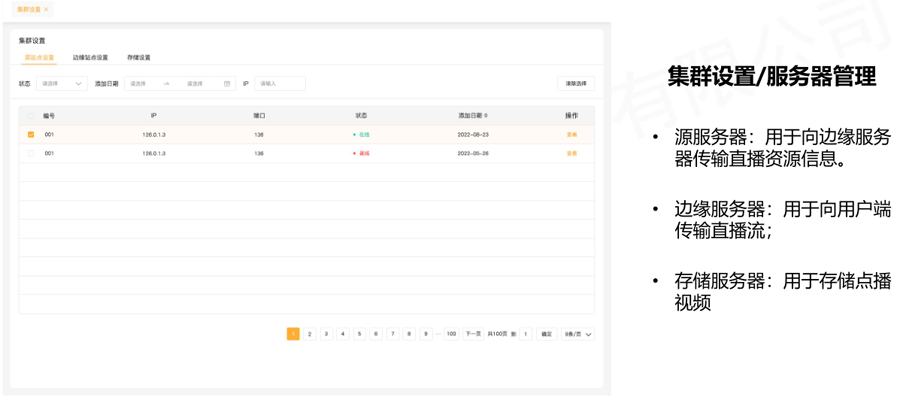Click the pagination ellipsis to skip pages
The width and height of the screenshot is (900, 403).
click(439, 334)
